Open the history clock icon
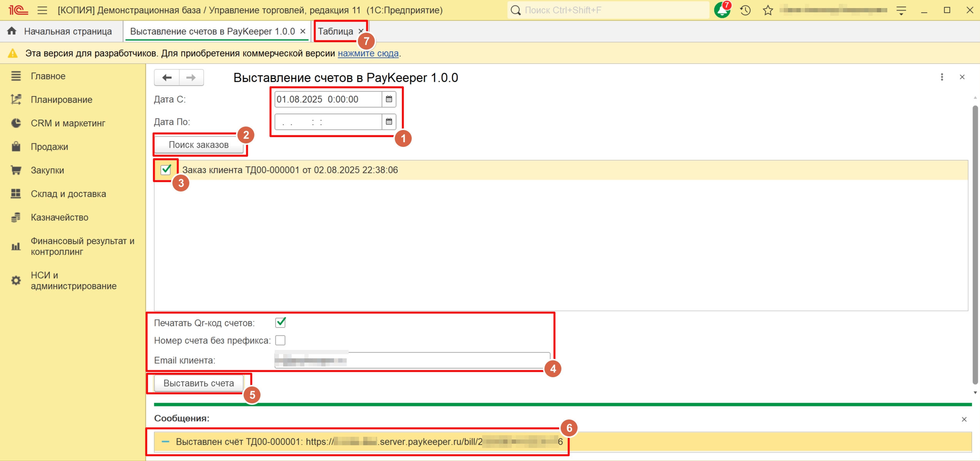 coord(745,10)
